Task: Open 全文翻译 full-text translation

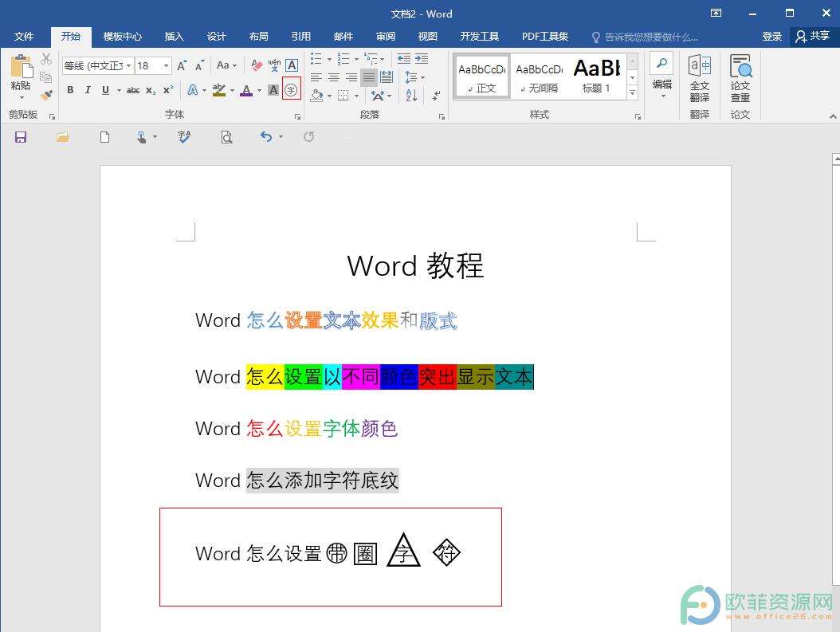Action: pyautogui.click(x=700, y=77)
